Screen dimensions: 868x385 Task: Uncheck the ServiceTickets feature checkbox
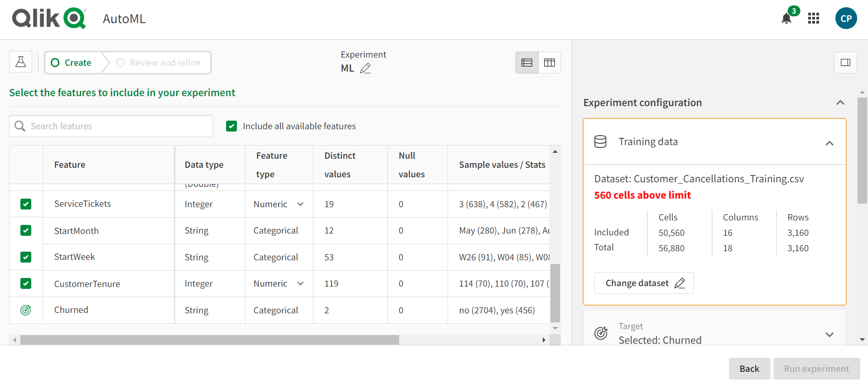[26, 204]
